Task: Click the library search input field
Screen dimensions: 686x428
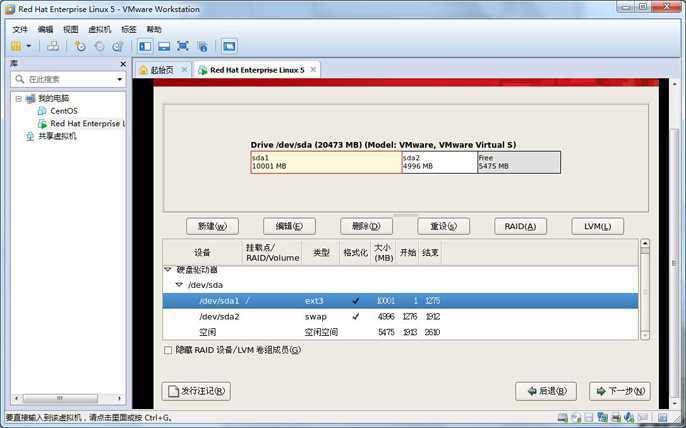Action: (70, 79)
